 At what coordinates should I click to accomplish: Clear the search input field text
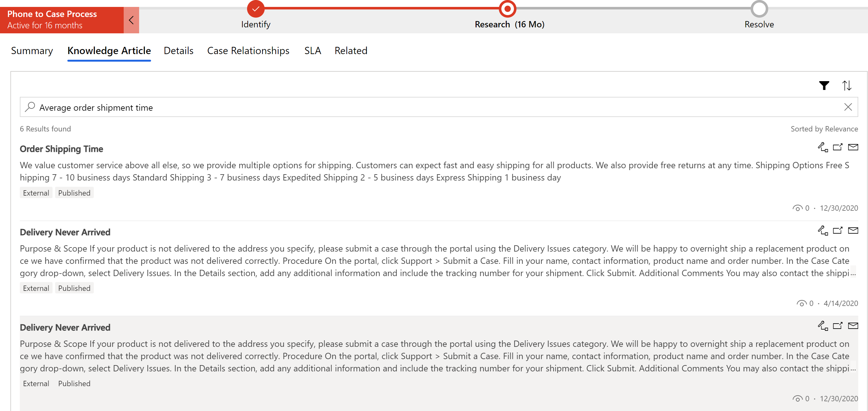[x=848, y=107]
